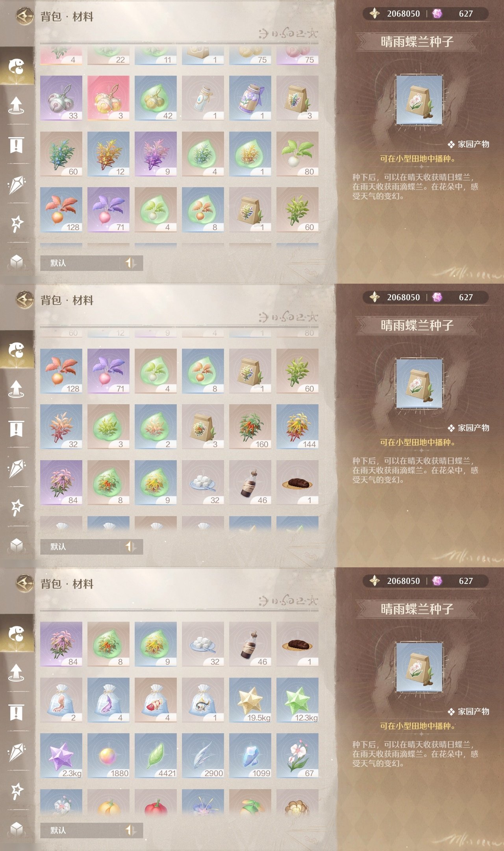Choose the yellow pepper plant showing 144
Screen dimensions: 504x851
click(x=297, y=427)
